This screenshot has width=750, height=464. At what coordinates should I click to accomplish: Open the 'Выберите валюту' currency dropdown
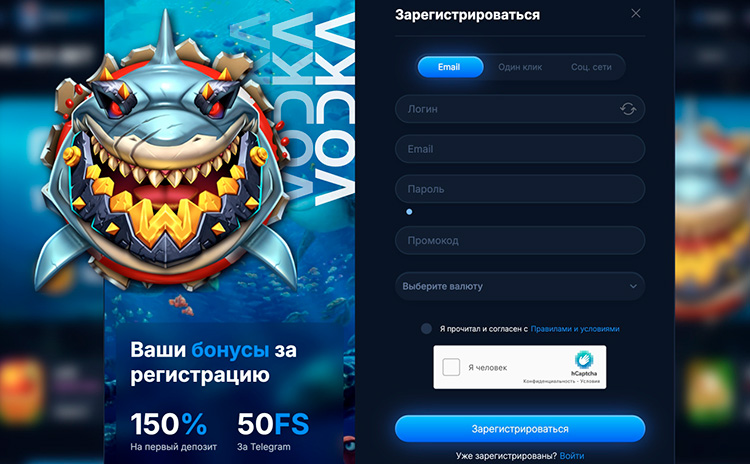520,286
